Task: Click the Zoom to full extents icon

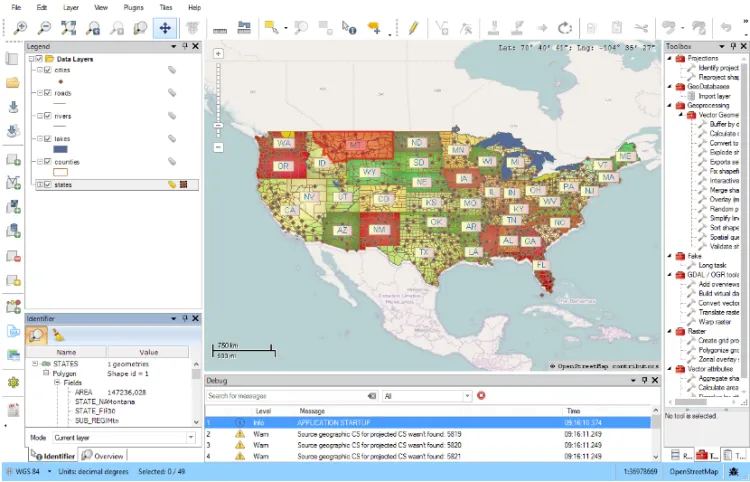Action: (x=68, y=29)
